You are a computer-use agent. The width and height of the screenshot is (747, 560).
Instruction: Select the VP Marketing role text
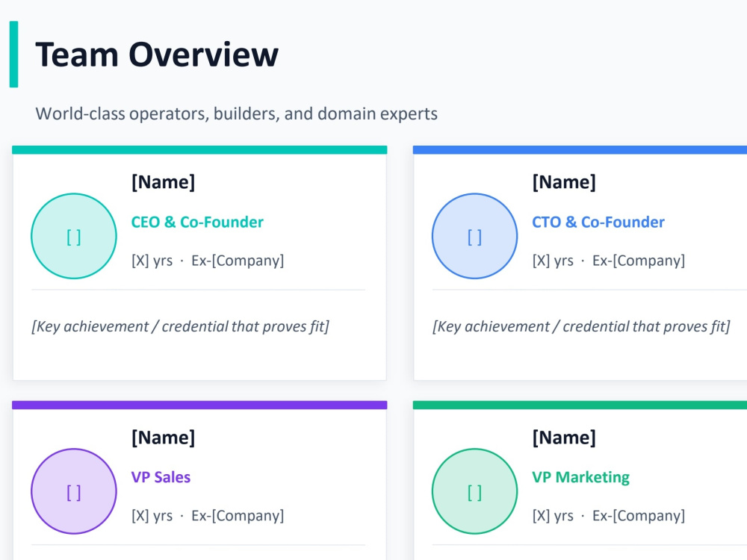pos(580,477)
